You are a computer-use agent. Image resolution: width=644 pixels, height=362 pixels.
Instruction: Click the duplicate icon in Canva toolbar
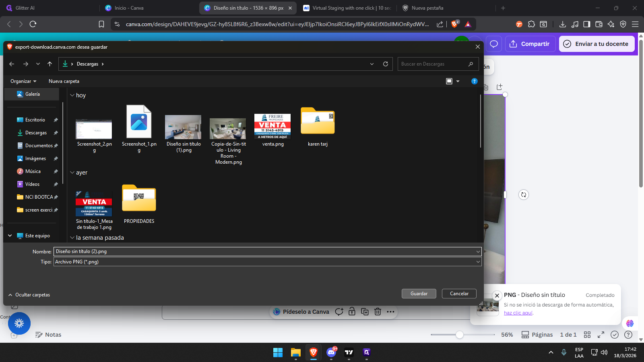pyautogui.click(x=365, y=312)
